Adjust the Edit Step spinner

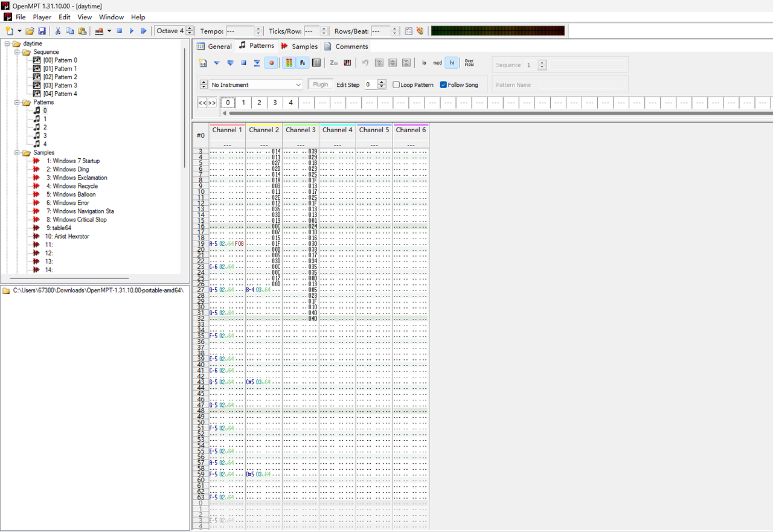tap(382, 85)
